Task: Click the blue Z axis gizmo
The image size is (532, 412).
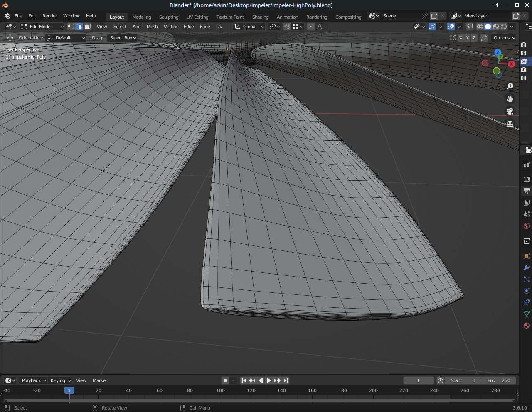Action: [x=498, y=53]
